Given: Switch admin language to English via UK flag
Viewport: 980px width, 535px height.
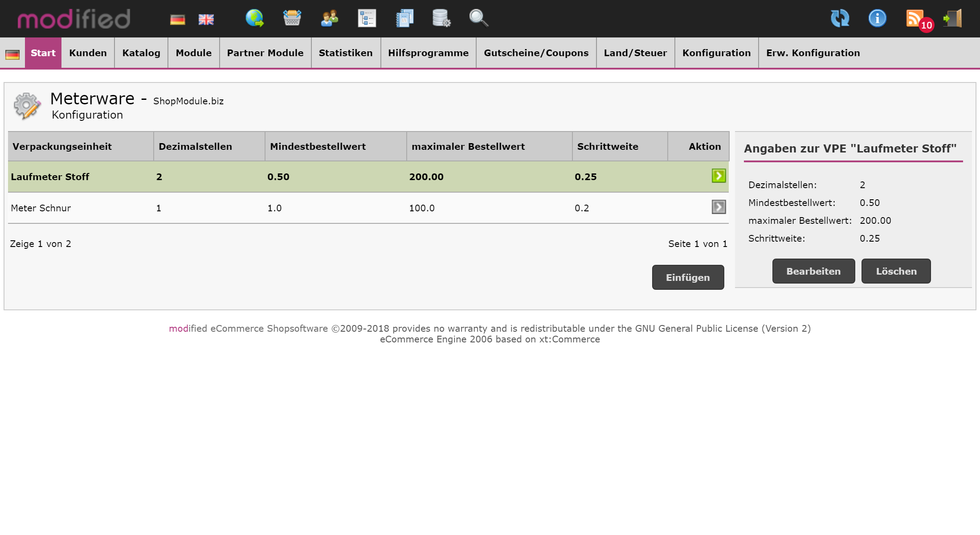Looking at the screenshot, I should pos(206,19).
